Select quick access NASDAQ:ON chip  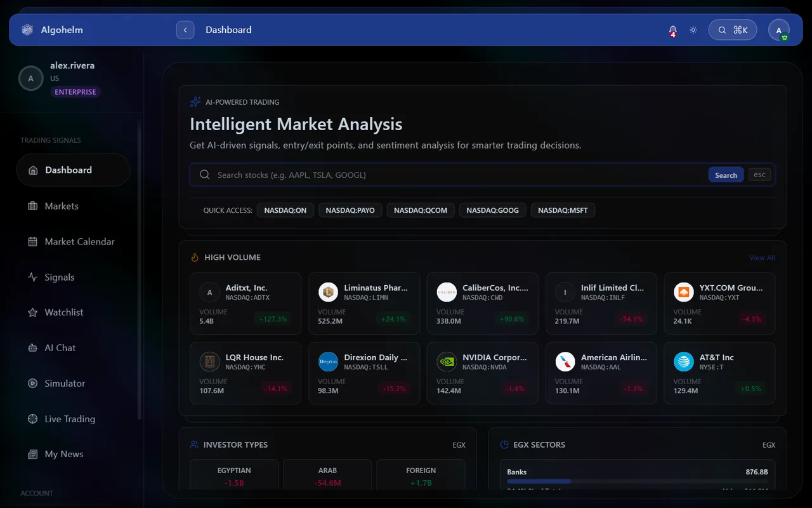(x=285, y=210)
